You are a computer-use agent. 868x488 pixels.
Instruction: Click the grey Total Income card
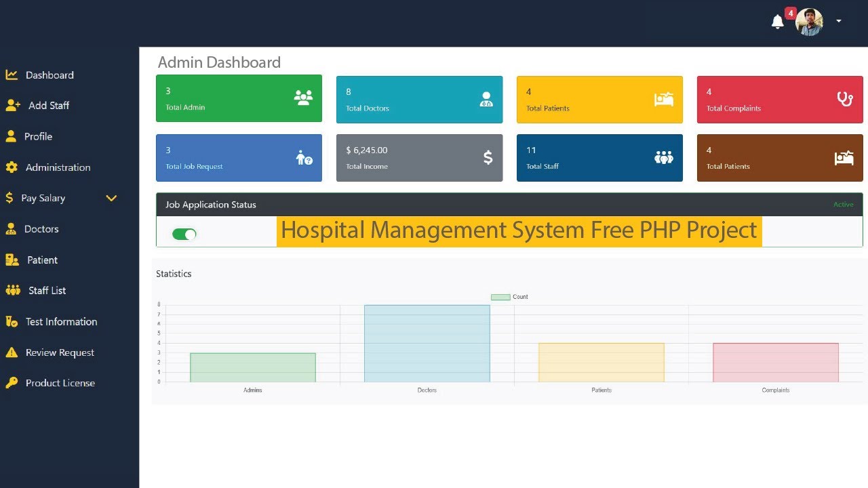tap(419, 158)
